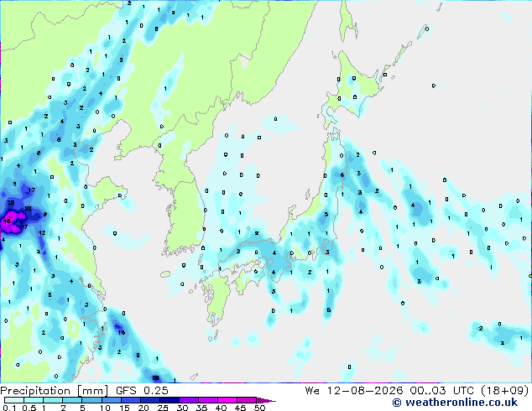Click the "We 12-08-2026" date text

tap(354, 391)
